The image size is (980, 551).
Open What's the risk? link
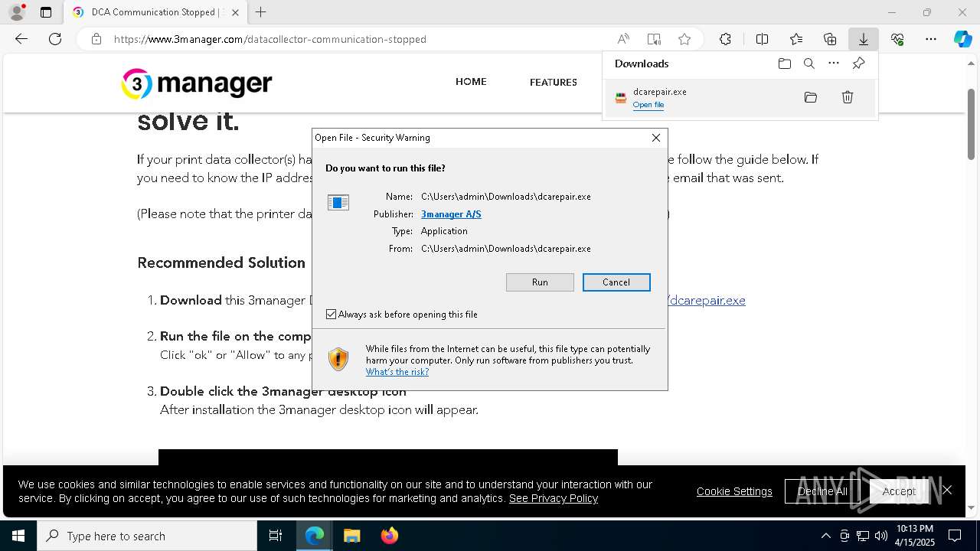pyautogui.click(x=397, y=372)
